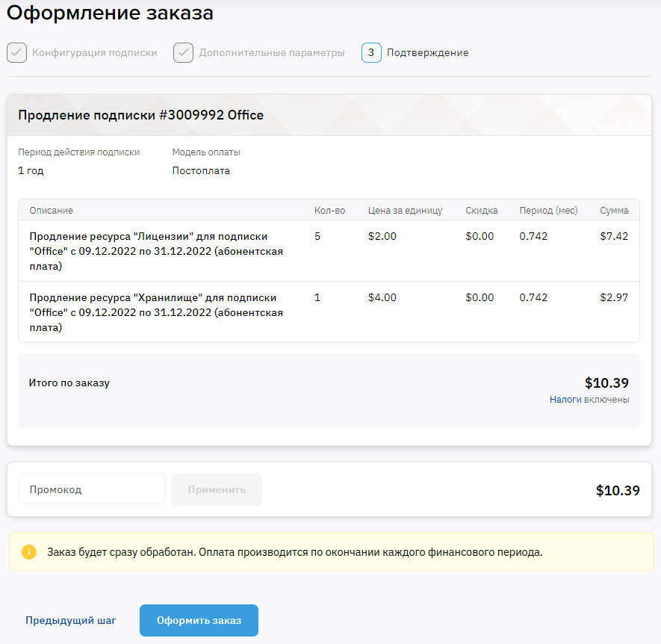The image size is (661, 644).
Task: Click the Хранилище resource renewal description
Action: [156, 312]
